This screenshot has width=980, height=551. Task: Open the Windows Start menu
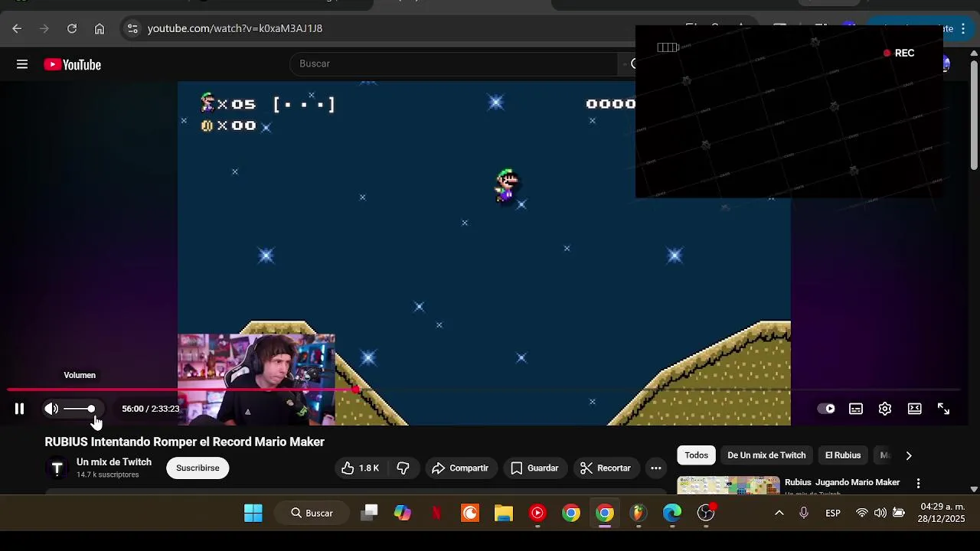pyautogui.click(x=253, y=513)
